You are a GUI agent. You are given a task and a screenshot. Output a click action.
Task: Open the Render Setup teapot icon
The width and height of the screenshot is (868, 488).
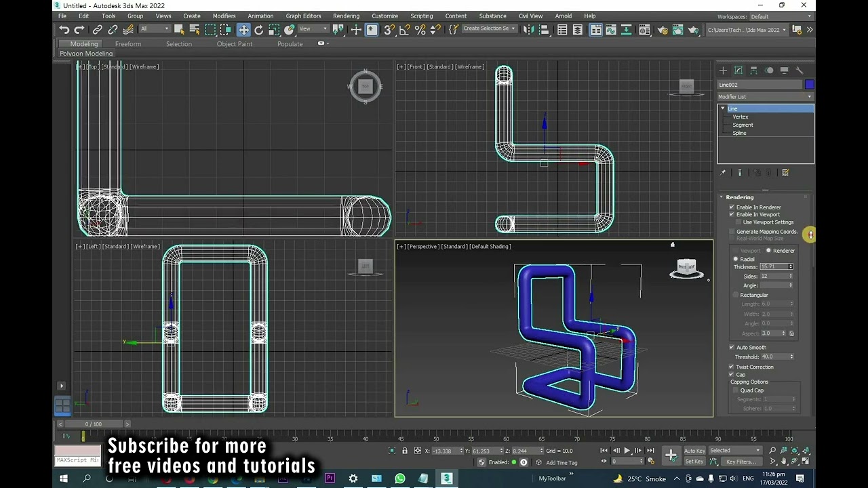[x=663, y=30]
